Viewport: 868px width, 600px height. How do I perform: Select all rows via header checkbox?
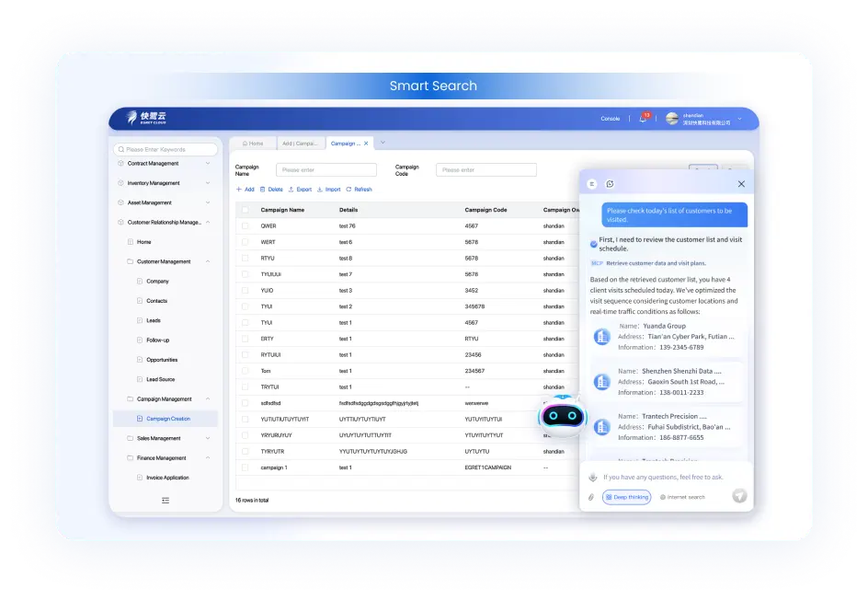click(246, 210)
